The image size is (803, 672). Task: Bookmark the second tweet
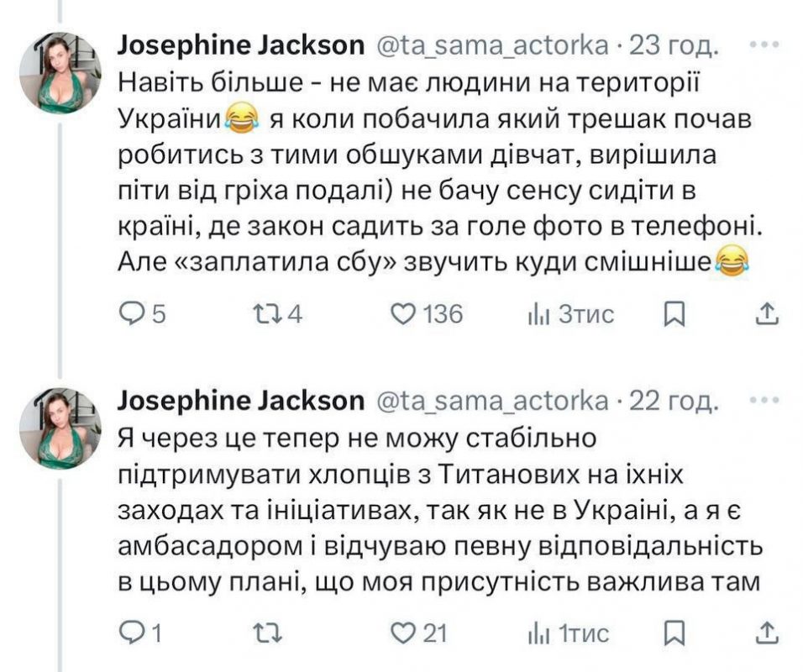(x=674, y=632)
